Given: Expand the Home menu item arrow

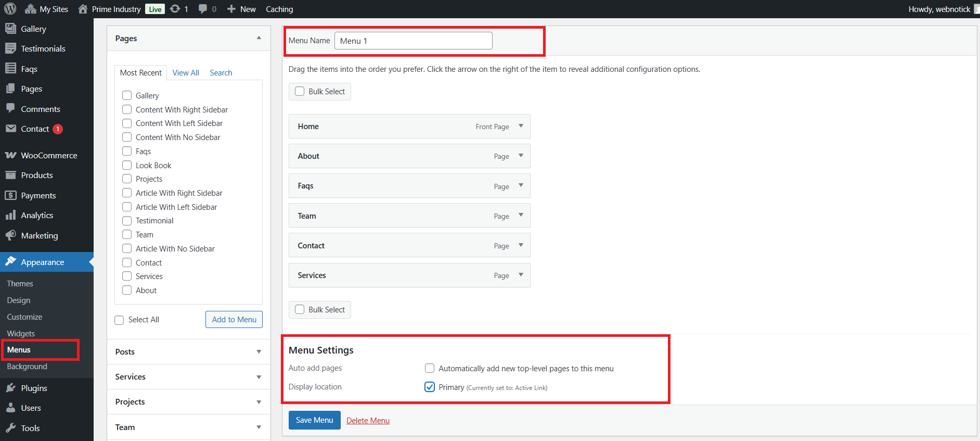Looking at the screenshot, I should 521,126.
